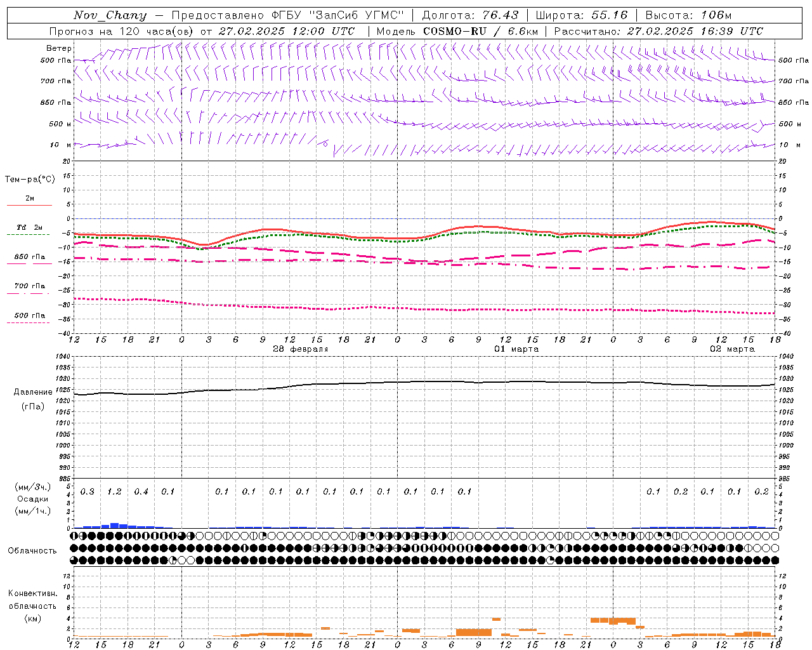Click the "1.2" three-hour precipitation value
812x650 pixels.
114,492
